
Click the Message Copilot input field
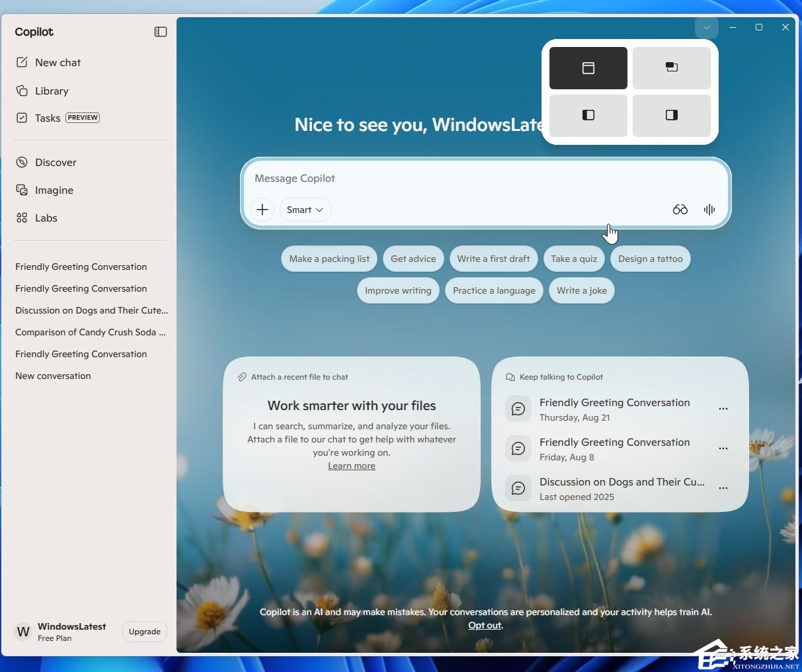pos(486,179)
